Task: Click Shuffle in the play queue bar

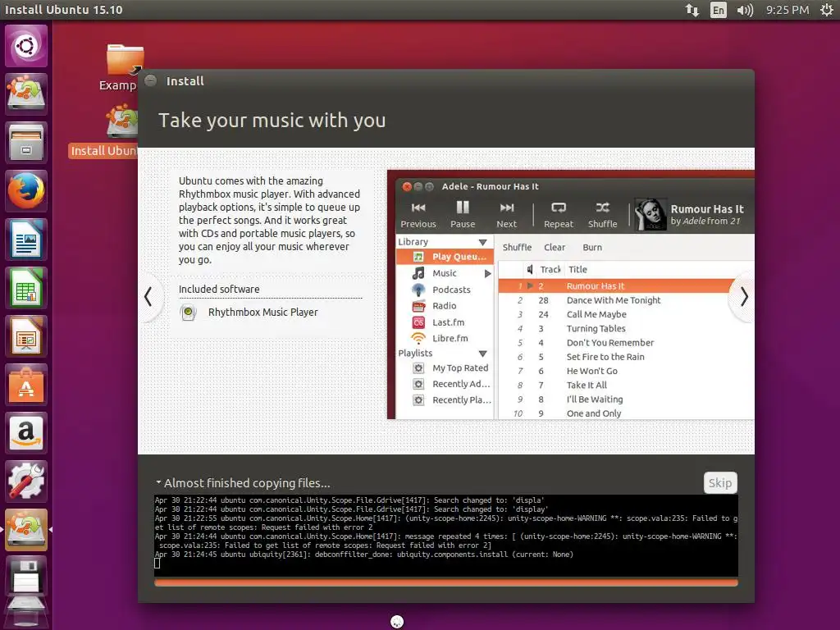Action: click(x=517, y=248)
